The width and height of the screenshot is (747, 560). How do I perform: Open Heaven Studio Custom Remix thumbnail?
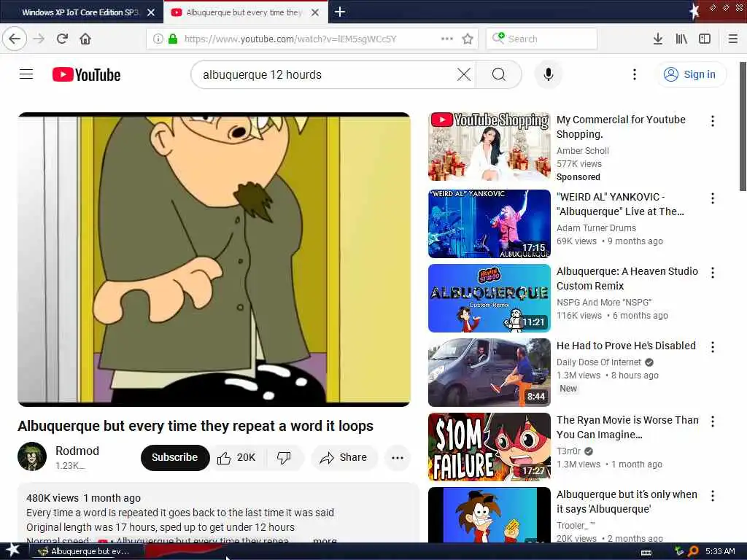pyautogui.click(x=489, y=297)
